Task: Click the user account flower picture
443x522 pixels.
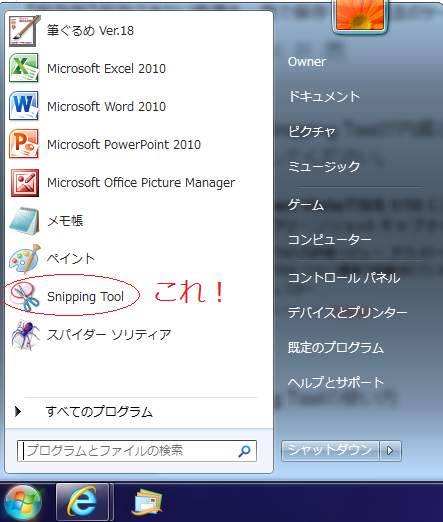Action: tap(360, 15)
